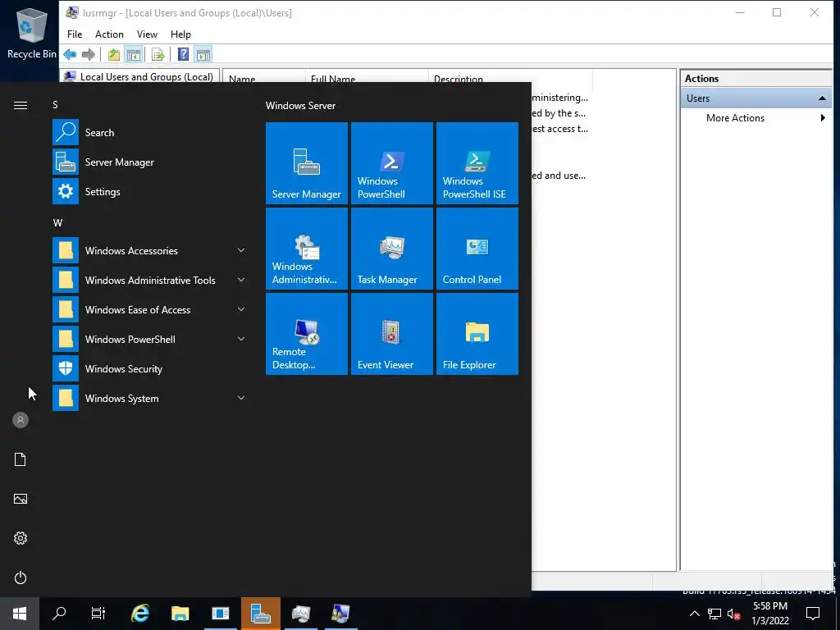This screenshot has width=840, height=630.
Task: Expand the Windows PowerShell folder
Action: [x=241, y=339]
